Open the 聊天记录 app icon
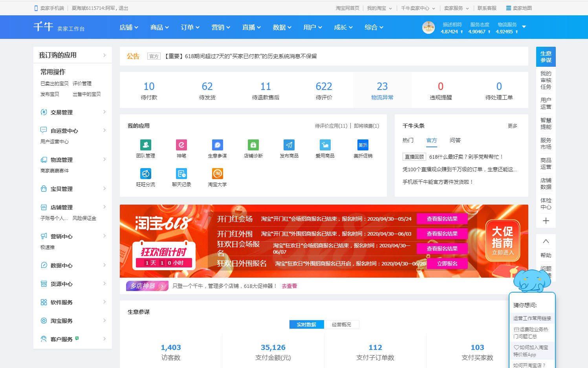Image resolution: width=588 pixels, height=368 pixels. [x=181, y=174]
